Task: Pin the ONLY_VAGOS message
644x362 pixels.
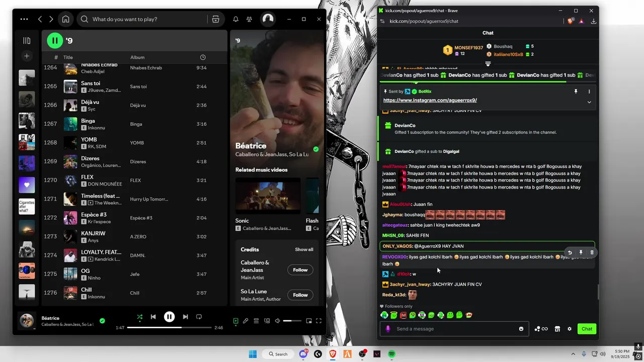Action: (x=581, y=252)
